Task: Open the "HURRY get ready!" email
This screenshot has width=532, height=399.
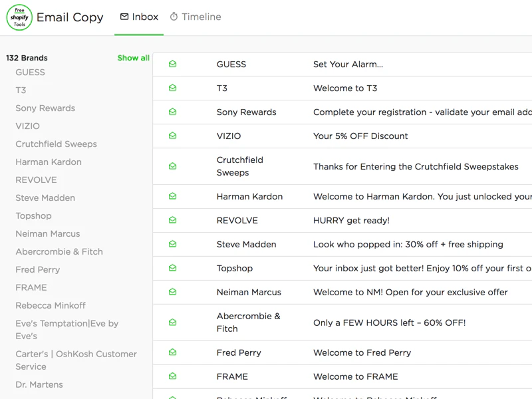Action: tap(351, 221)
